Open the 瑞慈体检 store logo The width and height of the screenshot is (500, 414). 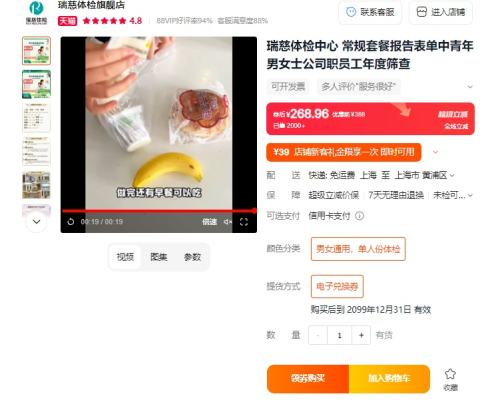[36, 12]
